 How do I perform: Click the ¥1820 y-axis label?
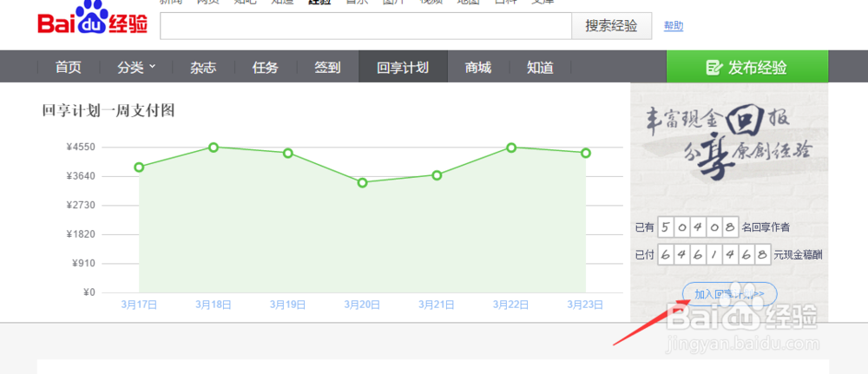tap(81, 234)
